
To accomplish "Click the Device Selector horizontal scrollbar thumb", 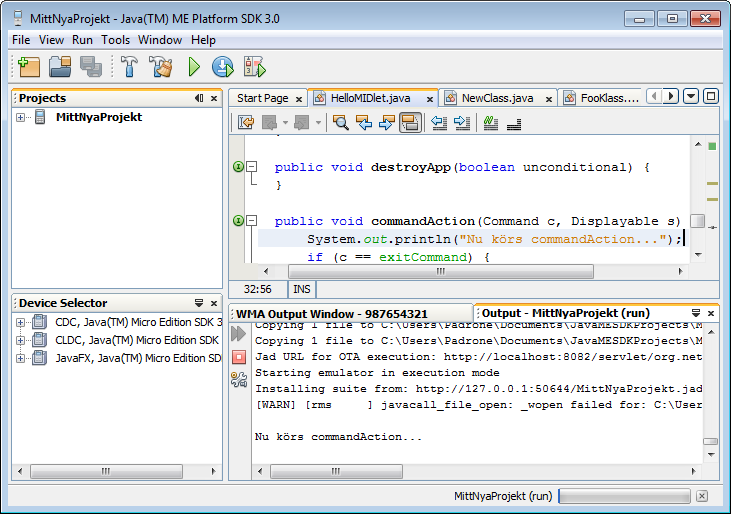I will click(x=106, y=471).
